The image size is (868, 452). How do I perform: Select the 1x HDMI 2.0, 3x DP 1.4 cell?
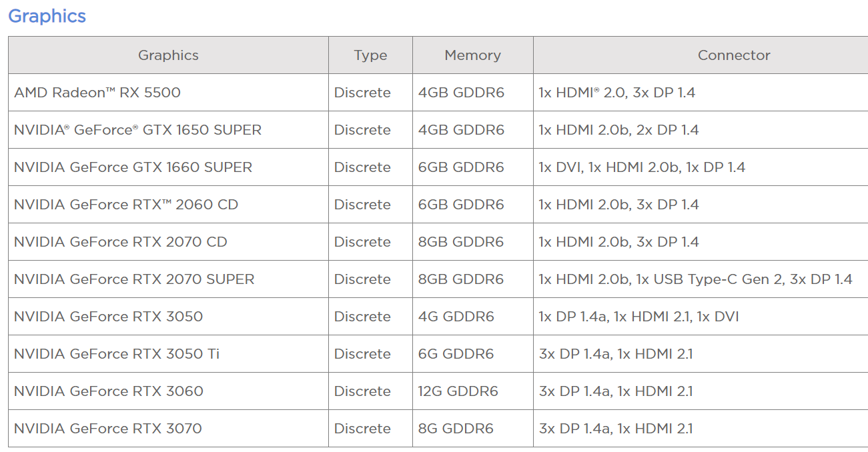[616, 93]
